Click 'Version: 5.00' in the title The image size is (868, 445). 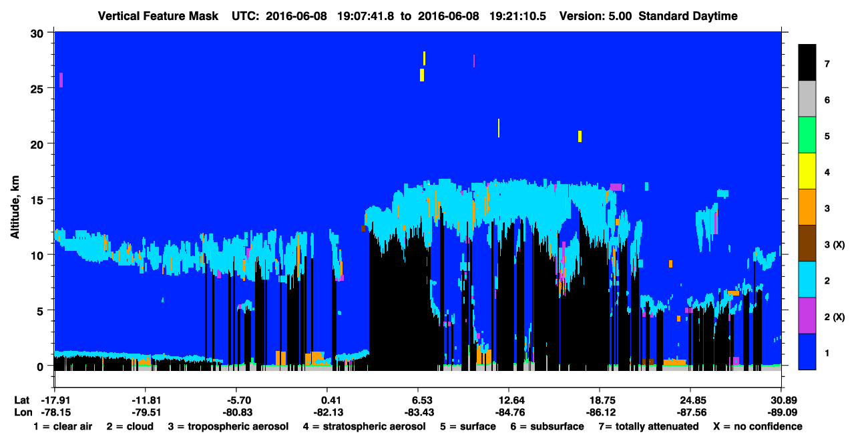tap(596, 16)
